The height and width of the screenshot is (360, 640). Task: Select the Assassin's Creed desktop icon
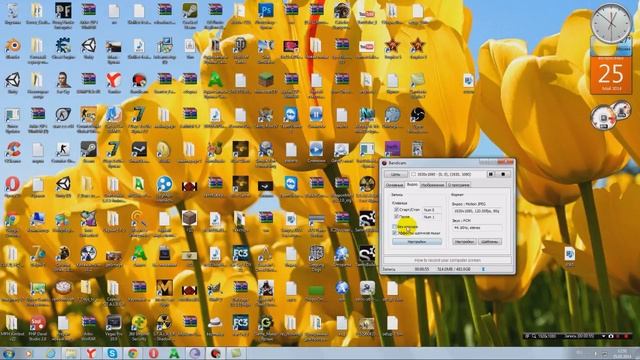(266, 288)
